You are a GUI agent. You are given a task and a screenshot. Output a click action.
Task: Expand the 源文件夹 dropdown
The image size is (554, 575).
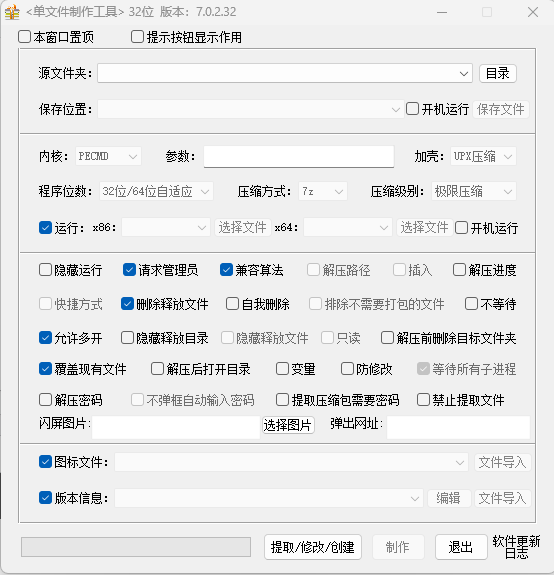[463, 74]
